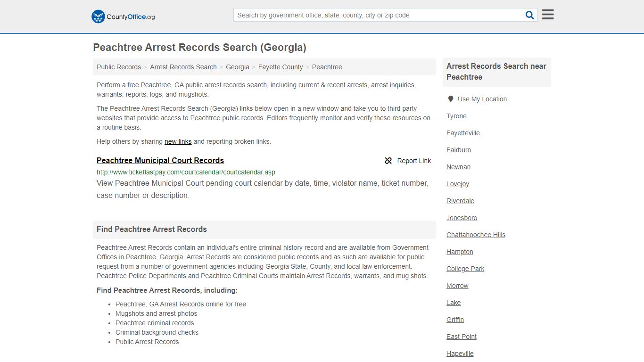Open the Hampton link
The image size is (644, 362).
[460, 252]
